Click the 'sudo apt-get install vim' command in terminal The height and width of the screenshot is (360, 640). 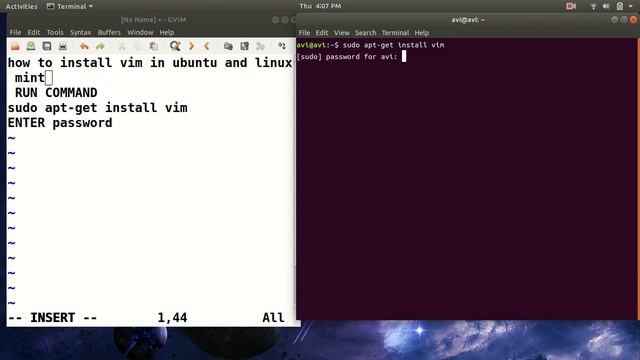393,45
